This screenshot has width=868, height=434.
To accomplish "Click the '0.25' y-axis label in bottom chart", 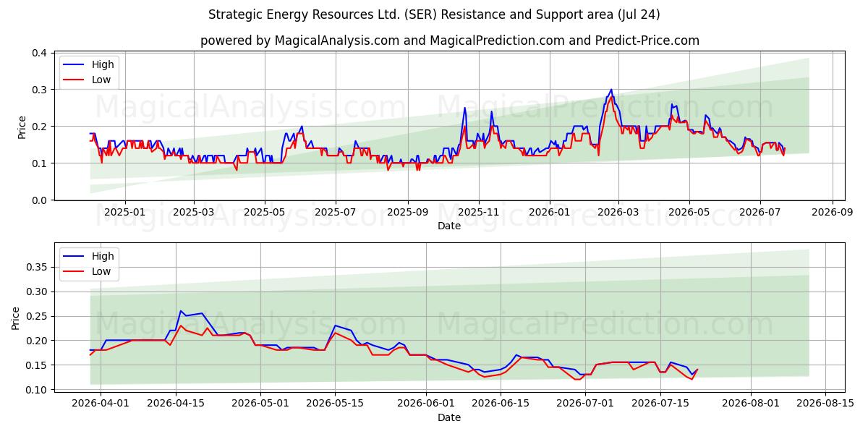I will 37,317.
